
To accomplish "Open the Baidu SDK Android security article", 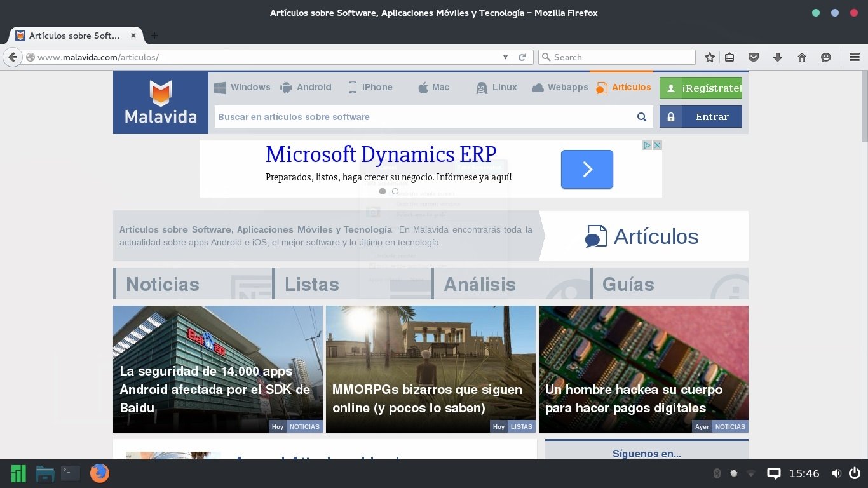I will pos(218,369).
